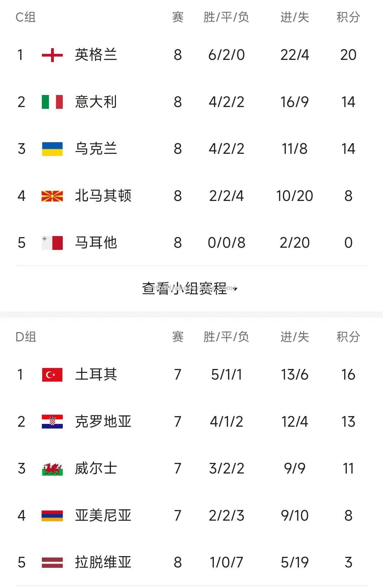Tap the Ukraine flag icon
Image resolution: width=383 pixels, height=588 pixels.
click(x=52, y=149)
